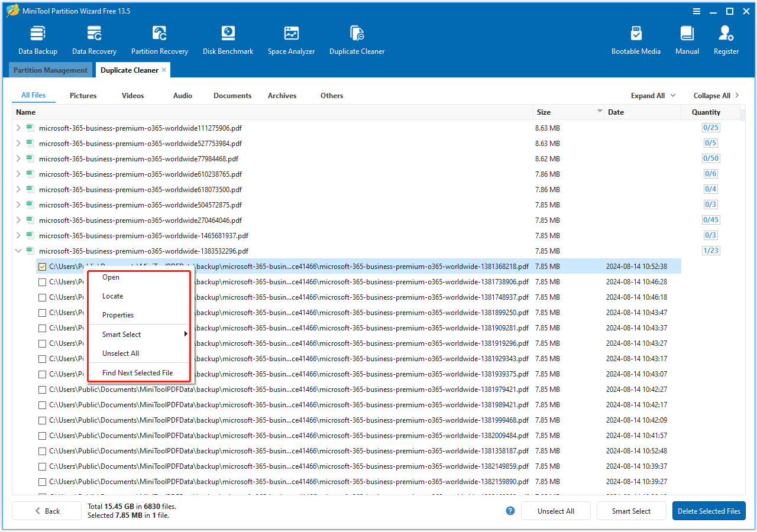Screen dimensions: 757x532
Task: Open the Space Analyzer
Action: [x=291, y=38]
